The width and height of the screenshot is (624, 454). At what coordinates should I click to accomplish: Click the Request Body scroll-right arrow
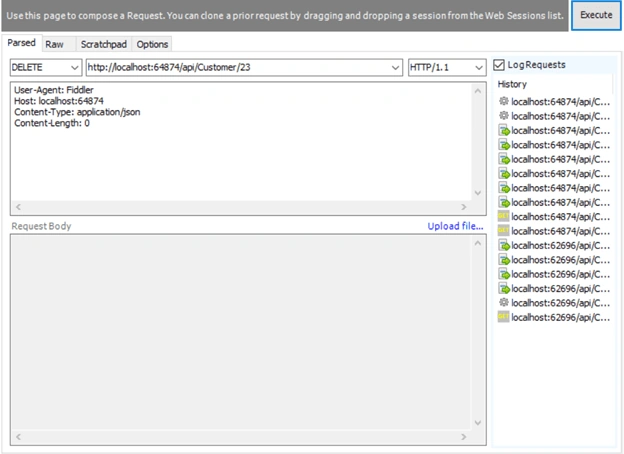pyautogui.click(x=464, y=437)
